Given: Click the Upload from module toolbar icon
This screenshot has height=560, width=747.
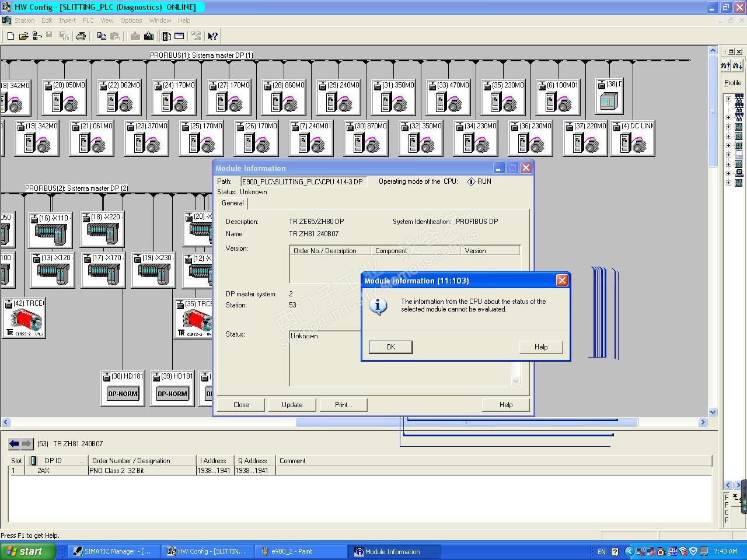Looking at the screenshot, I should point(149,36).
